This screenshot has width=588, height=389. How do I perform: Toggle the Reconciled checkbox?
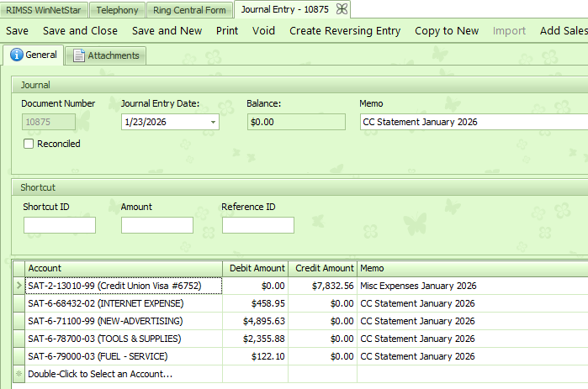pyautogui.click(x=29, y=144)
